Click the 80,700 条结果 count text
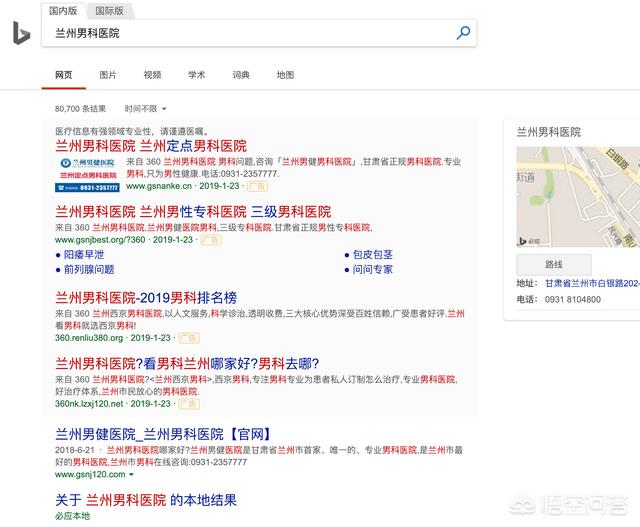 (x=80, y=109)
